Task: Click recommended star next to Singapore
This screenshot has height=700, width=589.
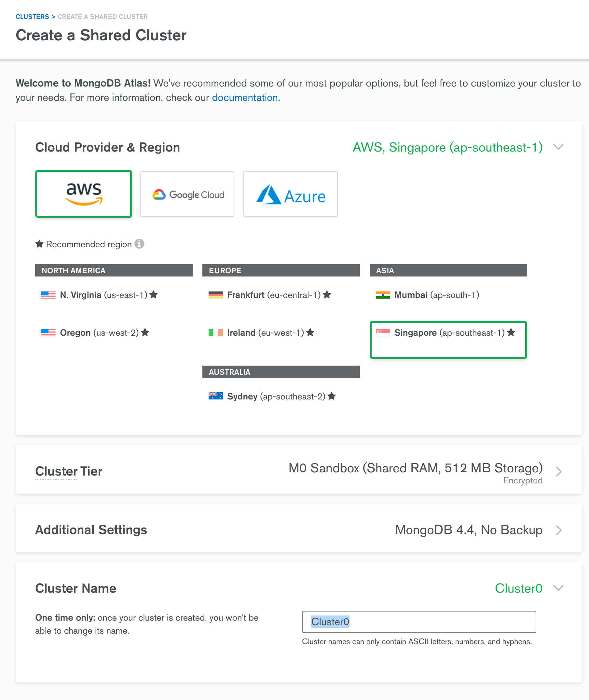Action: (x=511, y=332)
